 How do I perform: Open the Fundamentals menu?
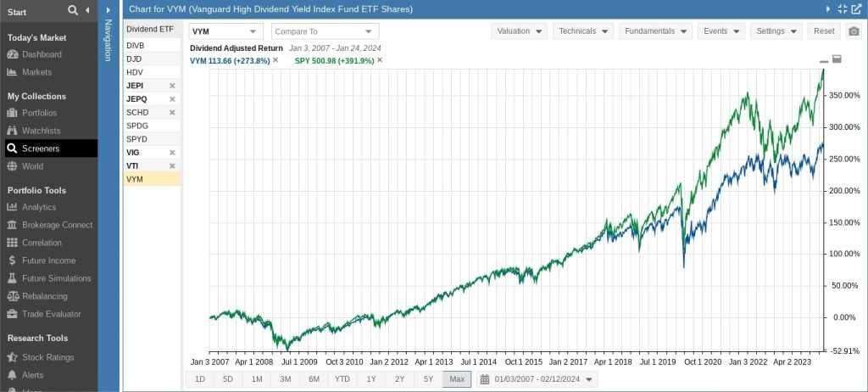click(x=654, y=31)
